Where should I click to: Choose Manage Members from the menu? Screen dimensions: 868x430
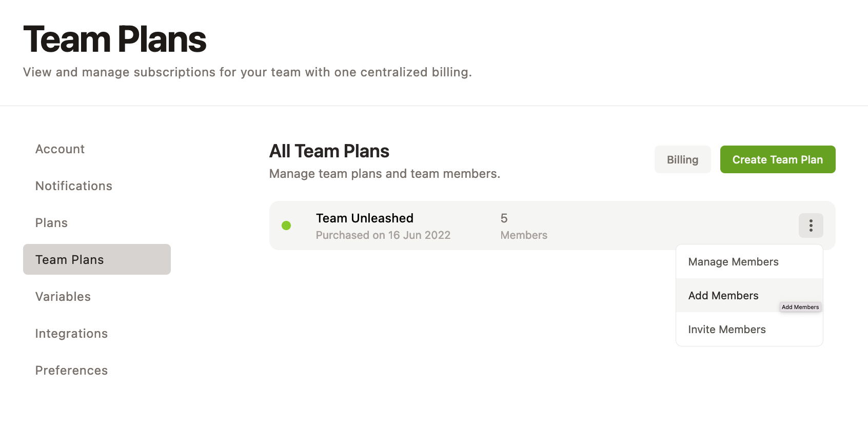(x=733, y=261)
